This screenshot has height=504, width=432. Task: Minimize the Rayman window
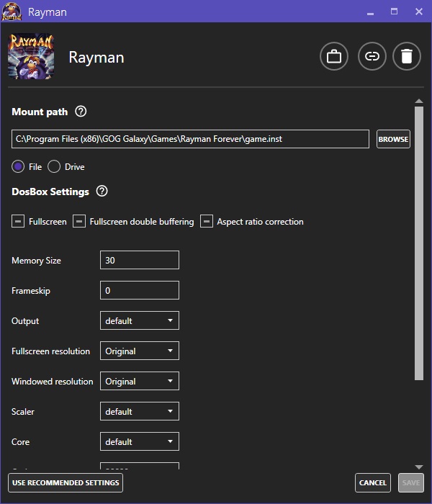click(x=370, y=13)
